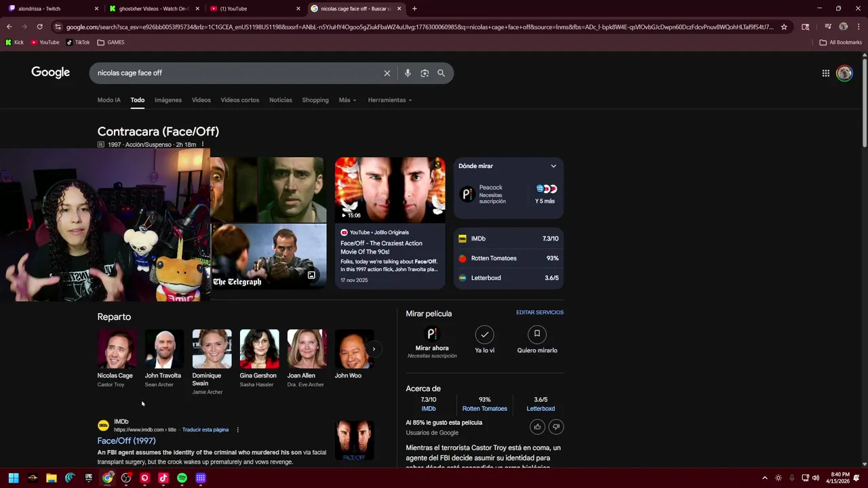Open OBS Studio from the taskbar
The height and width of the screenshot is (488, 868).
tap(126, 478)
